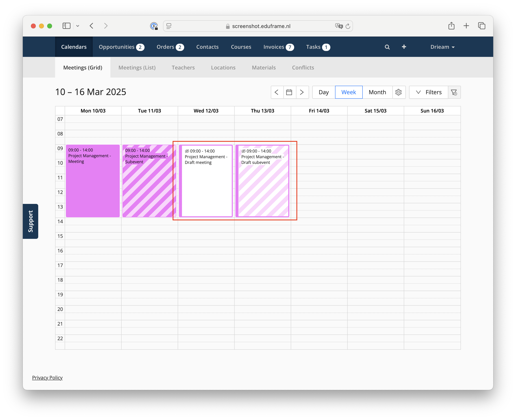Click the Sun 16/03 column header
Image resolution: width=516 pixels, height=420 pixels.
coord(432,111)
